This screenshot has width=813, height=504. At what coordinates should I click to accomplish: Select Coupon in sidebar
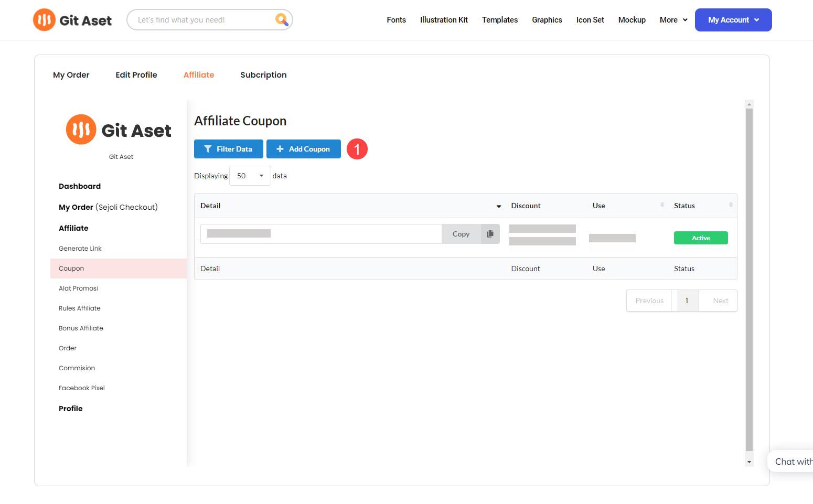(119, 269)
